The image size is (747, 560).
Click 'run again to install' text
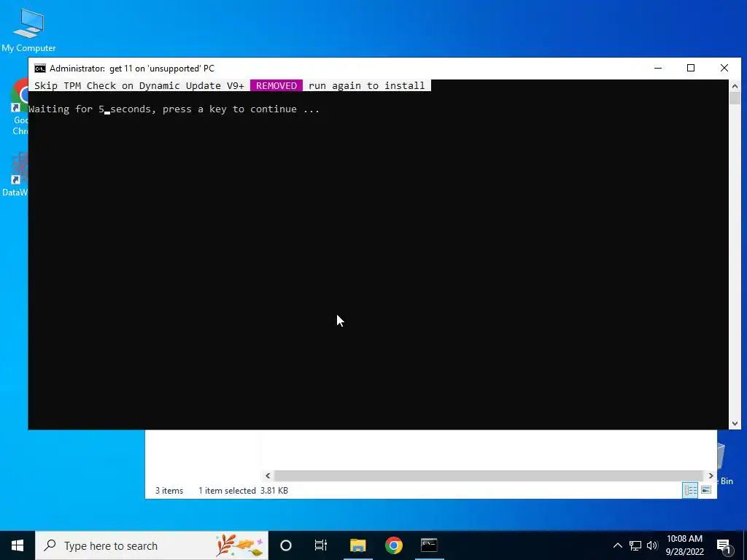tap(366, 86)
